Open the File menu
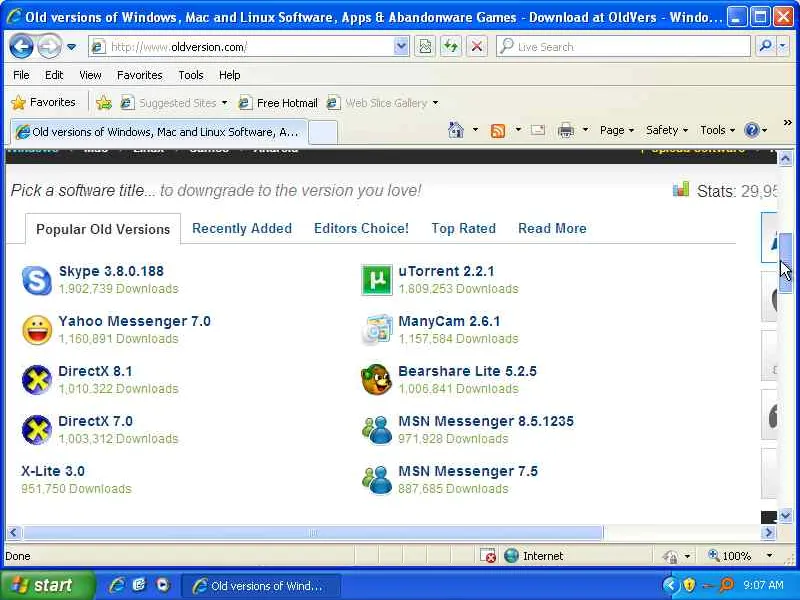The height and width of the screenshot is (600, 800). 21,75
